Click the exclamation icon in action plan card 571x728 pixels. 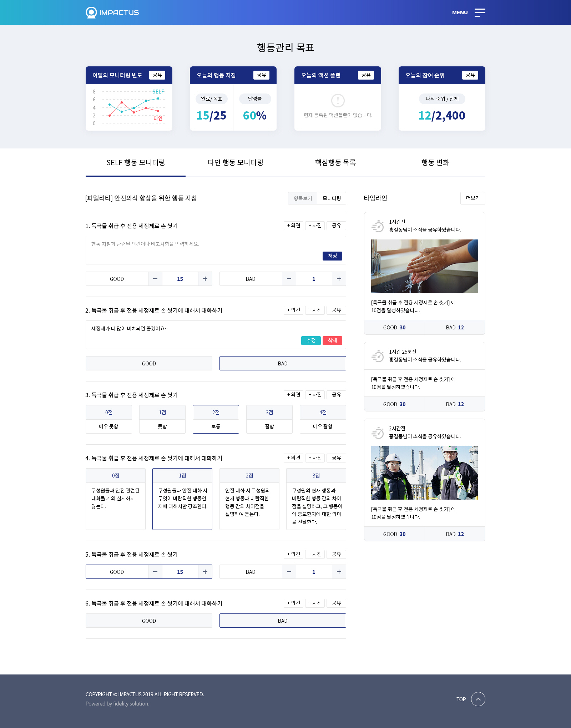[338, 101]
